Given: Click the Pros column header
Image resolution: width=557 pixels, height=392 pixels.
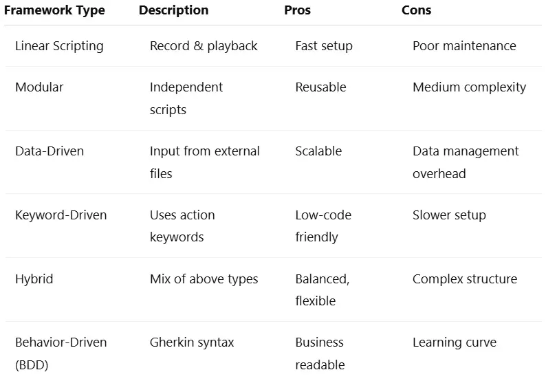Looking at the screenshot, I should [x=297, y=10].
